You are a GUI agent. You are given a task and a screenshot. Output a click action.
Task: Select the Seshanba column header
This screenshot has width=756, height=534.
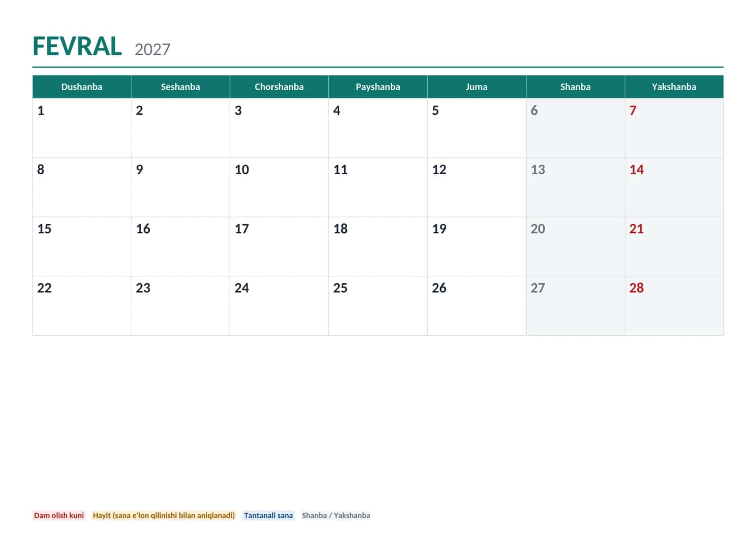pyautogui.click(x=180, y=87)
